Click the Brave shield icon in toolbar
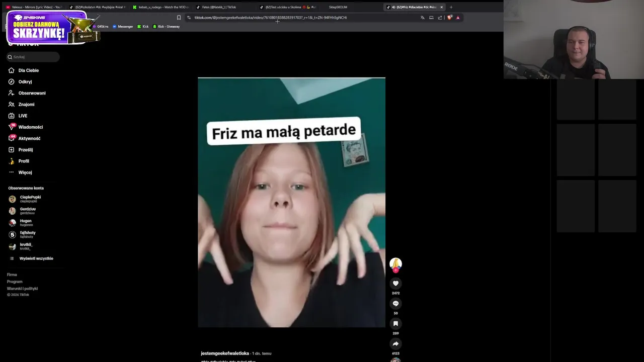The image size is (644, 362). 449,18
